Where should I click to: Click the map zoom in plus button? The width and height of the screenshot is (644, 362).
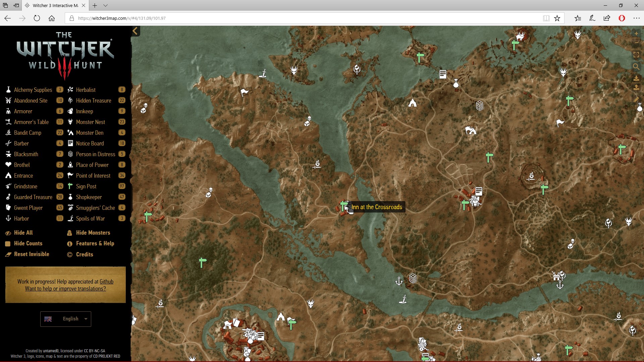(636, 34)
